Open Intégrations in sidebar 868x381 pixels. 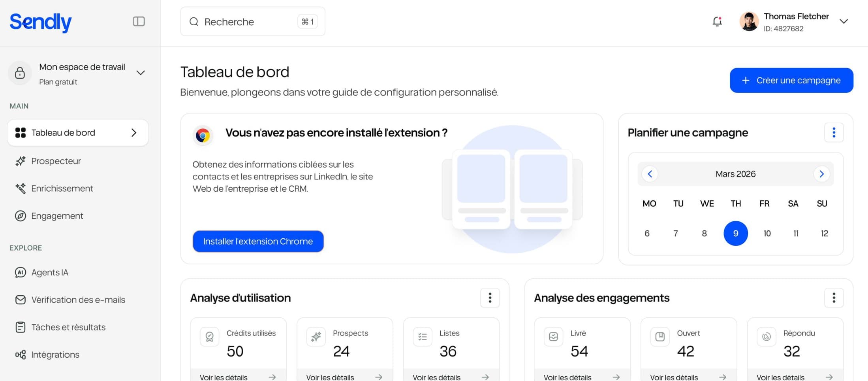click(78, 355)
